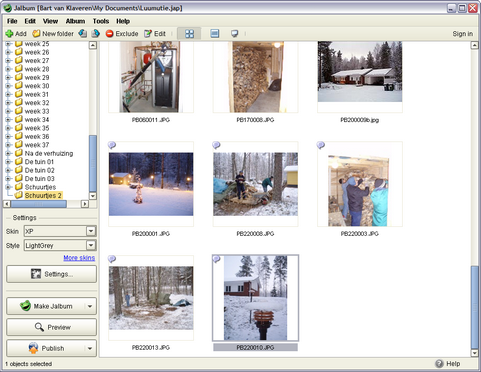The height and width of the screenshot is (372, 481).
Task: Open the question mark Help icon in the status bar
Action: click(x=439, y=364)
